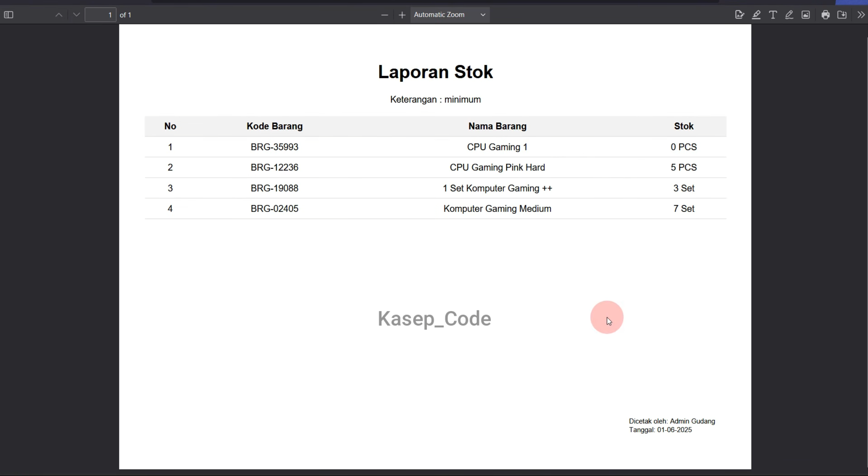Click the 'Keterangan : minimum' text
Viewport: 868px width, 476px height.
point(435,99)
